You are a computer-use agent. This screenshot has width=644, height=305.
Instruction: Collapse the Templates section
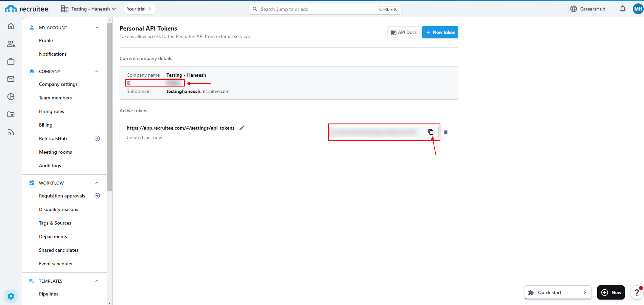97,281
